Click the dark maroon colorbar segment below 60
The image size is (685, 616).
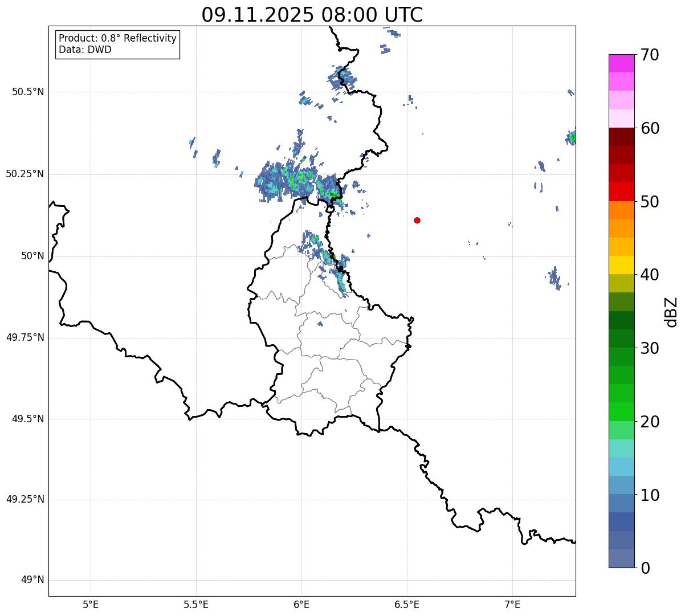point(621,137)
